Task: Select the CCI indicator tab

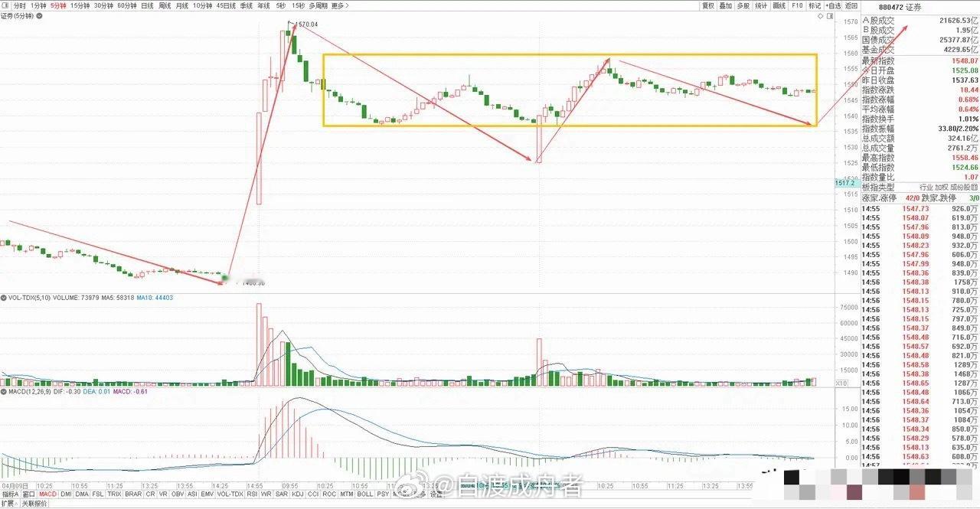Action: 313,494
